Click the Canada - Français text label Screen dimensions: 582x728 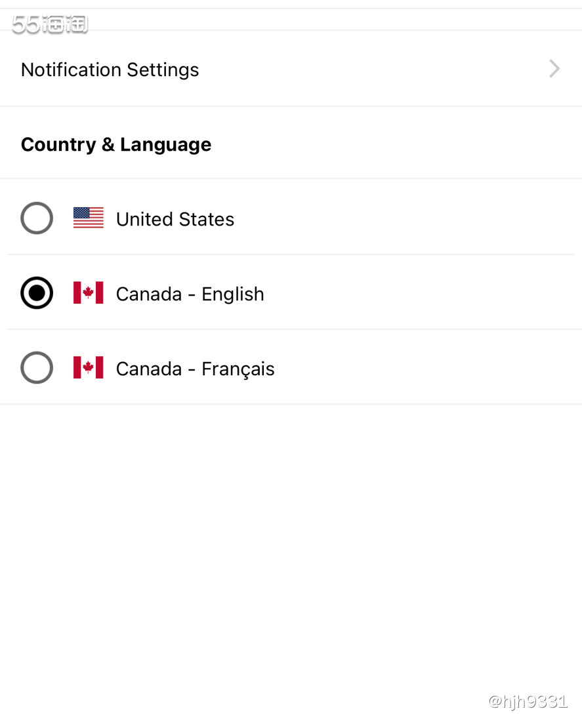(195, 369)
